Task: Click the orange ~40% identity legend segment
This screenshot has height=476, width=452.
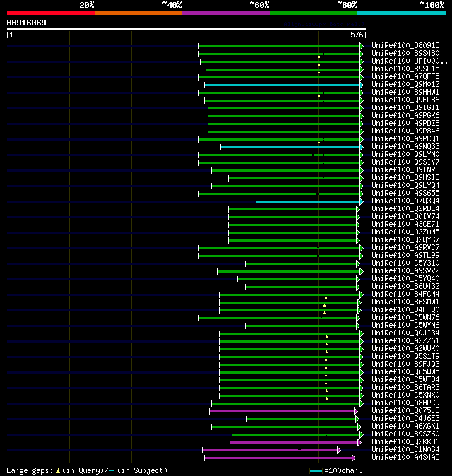Action: 138,13
